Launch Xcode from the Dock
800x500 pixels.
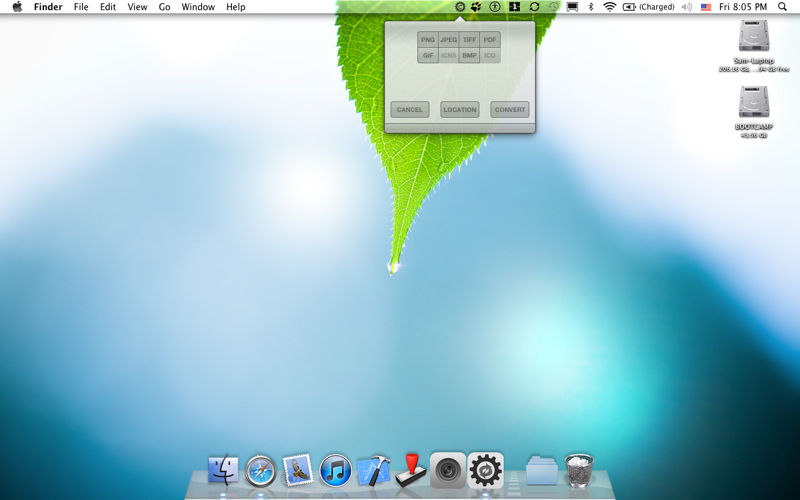pos(372,469)
